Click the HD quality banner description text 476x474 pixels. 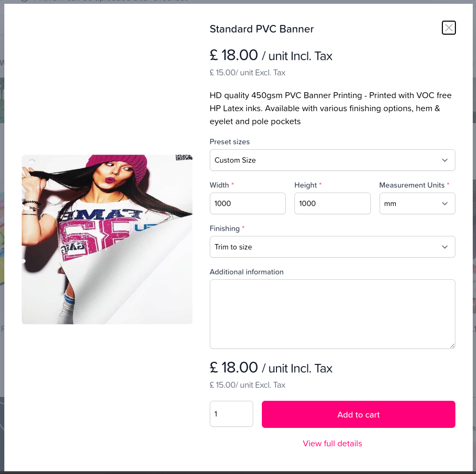point(330,108)
